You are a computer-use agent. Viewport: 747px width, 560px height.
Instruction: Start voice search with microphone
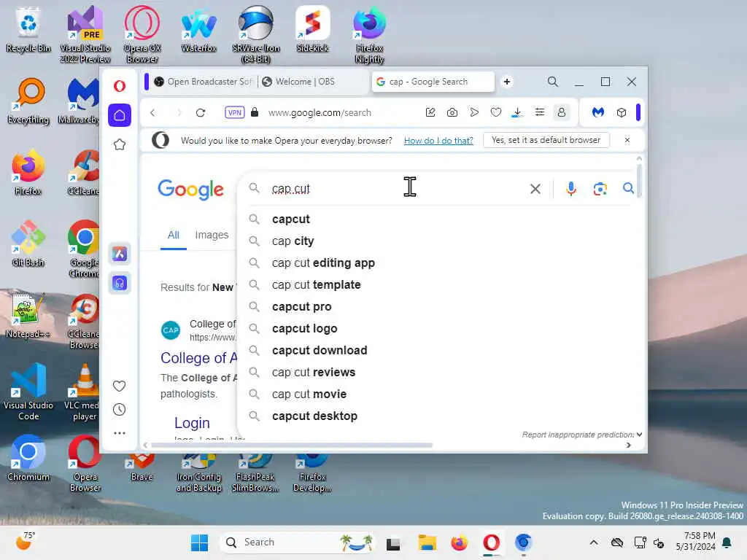[571, 189]
